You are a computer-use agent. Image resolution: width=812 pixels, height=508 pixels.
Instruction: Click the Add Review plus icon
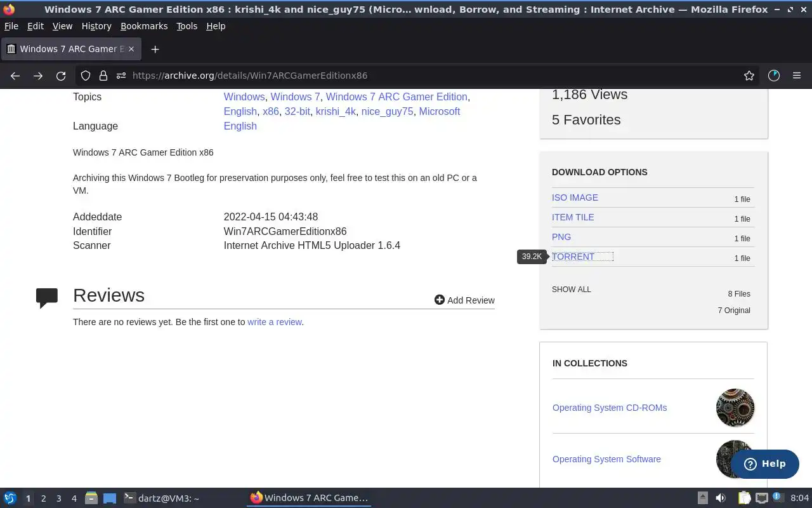pyautogui.click(x=439, y=300)
